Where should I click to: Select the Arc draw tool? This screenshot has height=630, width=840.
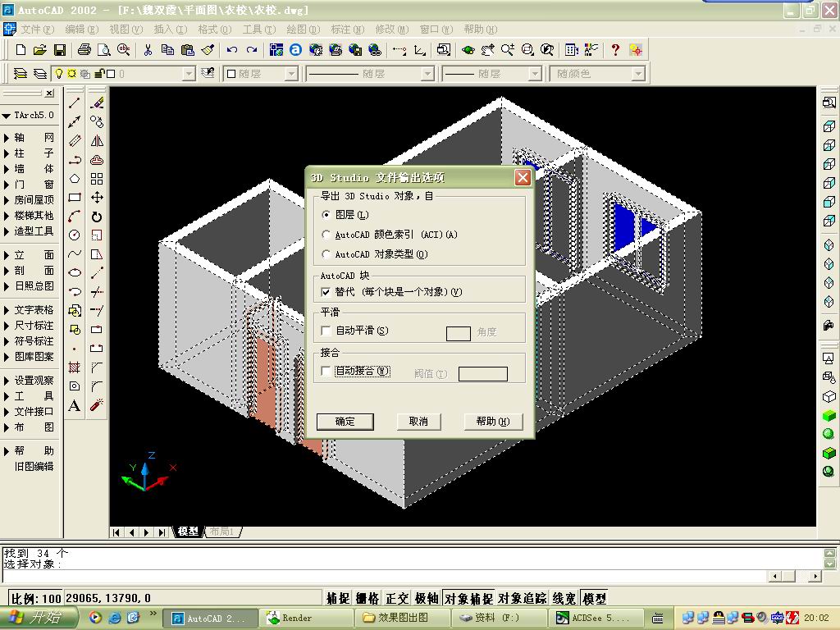(x=75, y=216)
